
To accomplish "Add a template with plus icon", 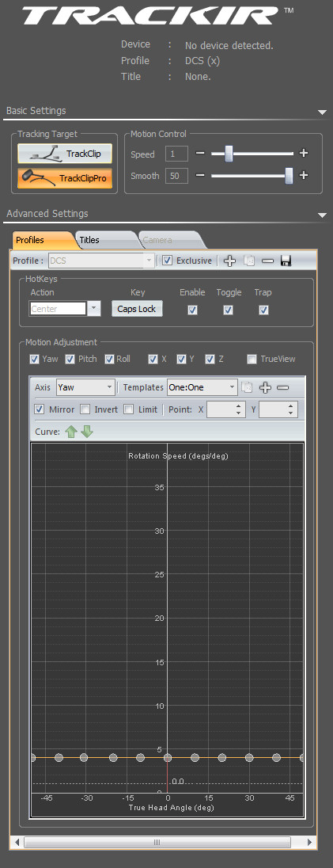I will tap(265, 387).
